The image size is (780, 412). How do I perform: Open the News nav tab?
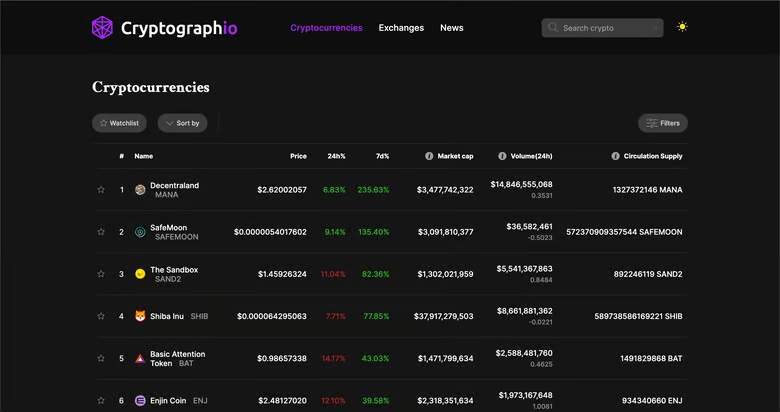pyautogui.click(x=452, y=28)
